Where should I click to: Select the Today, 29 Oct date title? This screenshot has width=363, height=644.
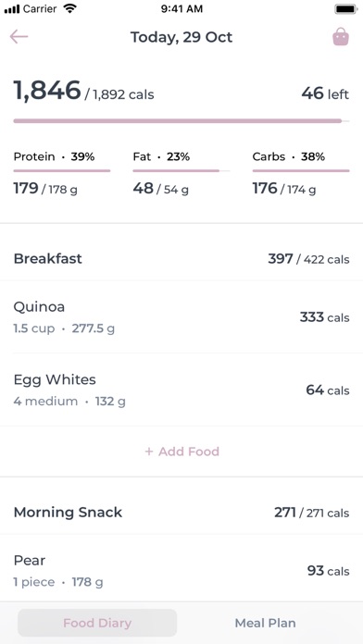pyautogui.click(x=181, y=37)
